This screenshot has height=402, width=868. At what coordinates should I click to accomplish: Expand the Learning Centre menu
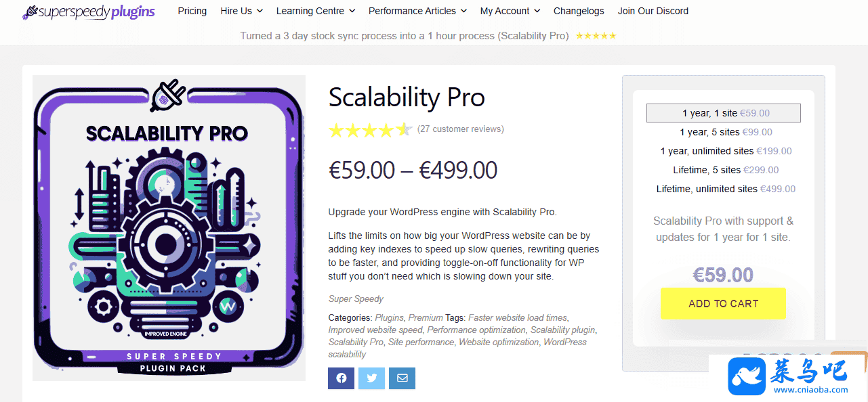[x=315, y=11]
